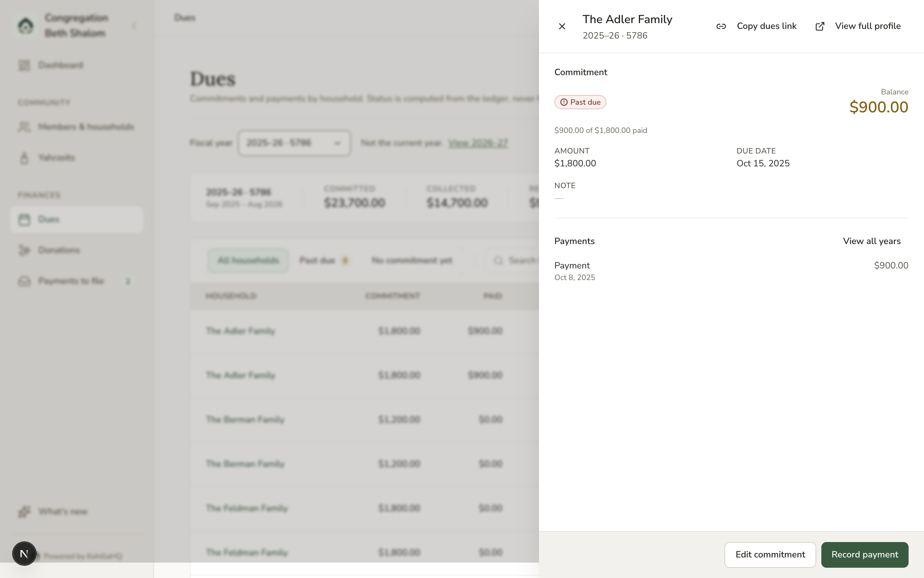
Task: Click the $900.00 payment amount in Payments list
Action: click(891, 265)
